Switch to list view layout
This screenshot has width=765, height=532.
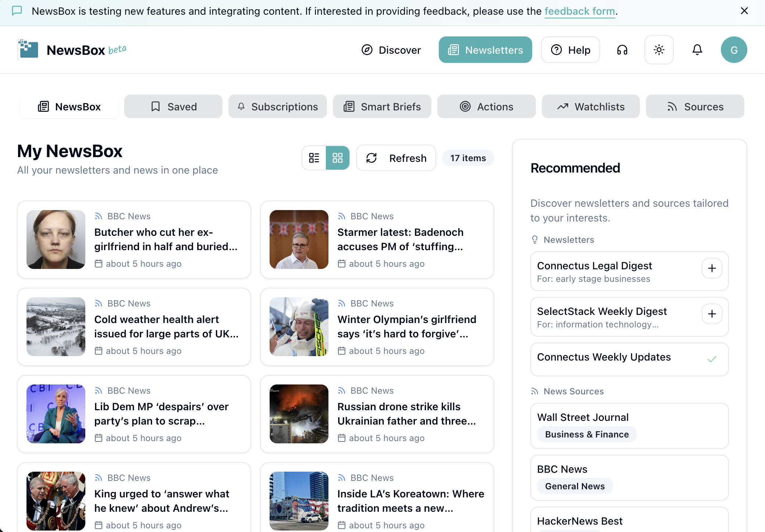[x=314, y=158]
